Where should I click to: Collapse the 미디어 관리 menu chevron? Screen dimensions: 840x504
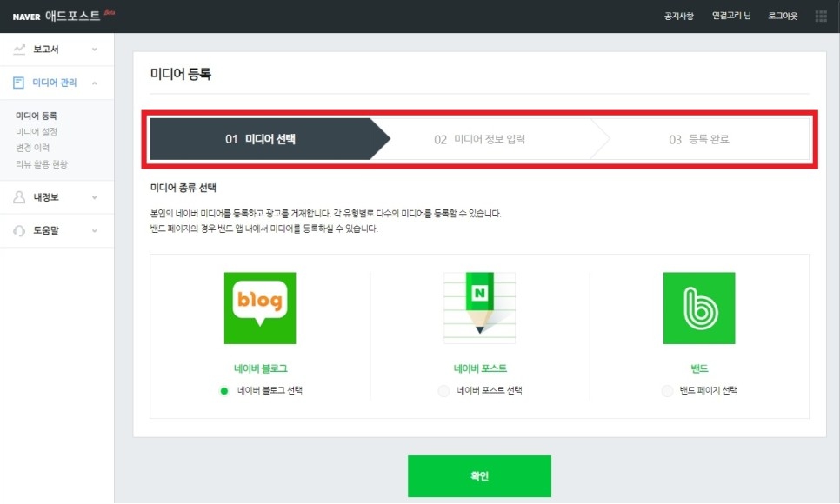click(95, 83)
